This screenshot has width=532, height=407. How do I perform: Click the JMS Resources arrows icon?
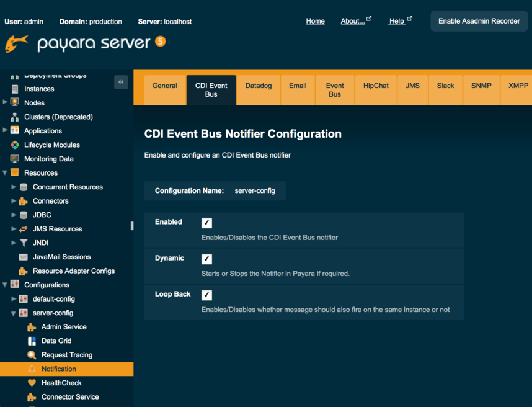[x=23, y=229]
